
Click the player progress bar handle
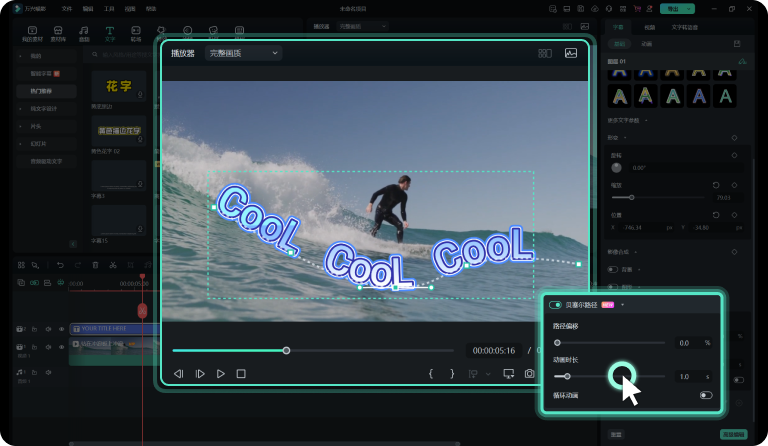pyautogui.click(x=287, y=351)
